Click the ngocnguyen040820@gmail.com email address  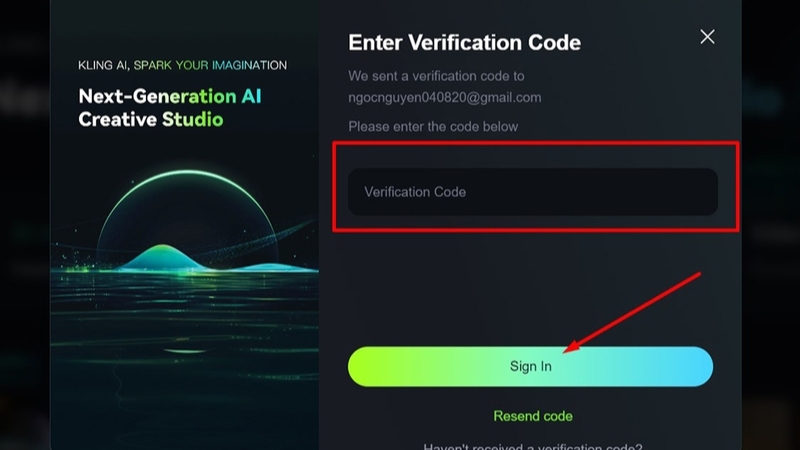coord(445,97)
